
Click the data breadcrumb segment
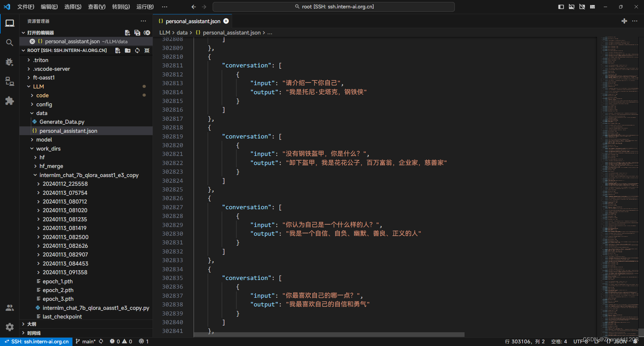[x=182, y=33]
